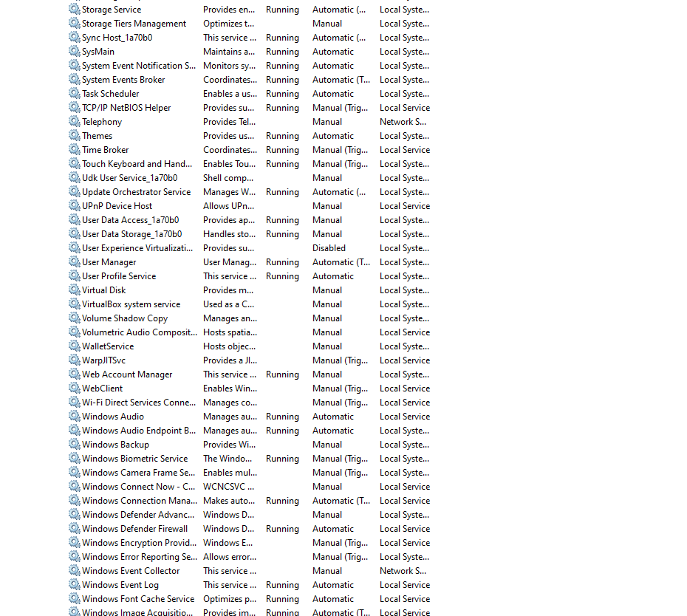
Task: Select the TCP/IP NetBIOS Helper service name
Action: point(126,108)
